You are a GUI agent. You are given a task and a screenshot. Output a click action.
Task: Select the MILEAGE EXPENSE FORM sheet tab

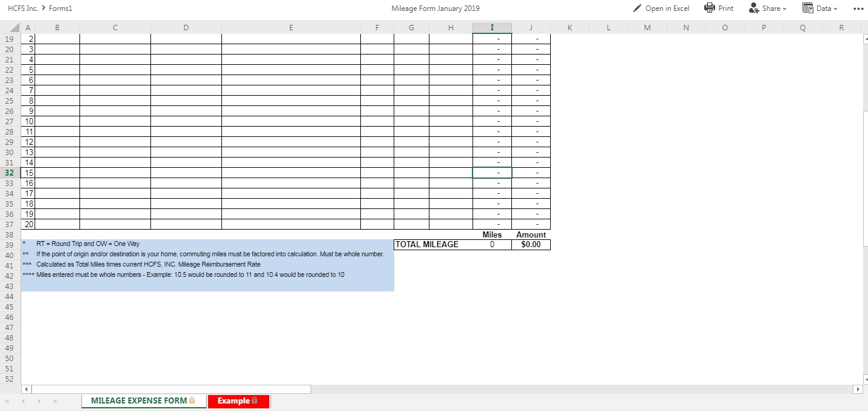143,401
